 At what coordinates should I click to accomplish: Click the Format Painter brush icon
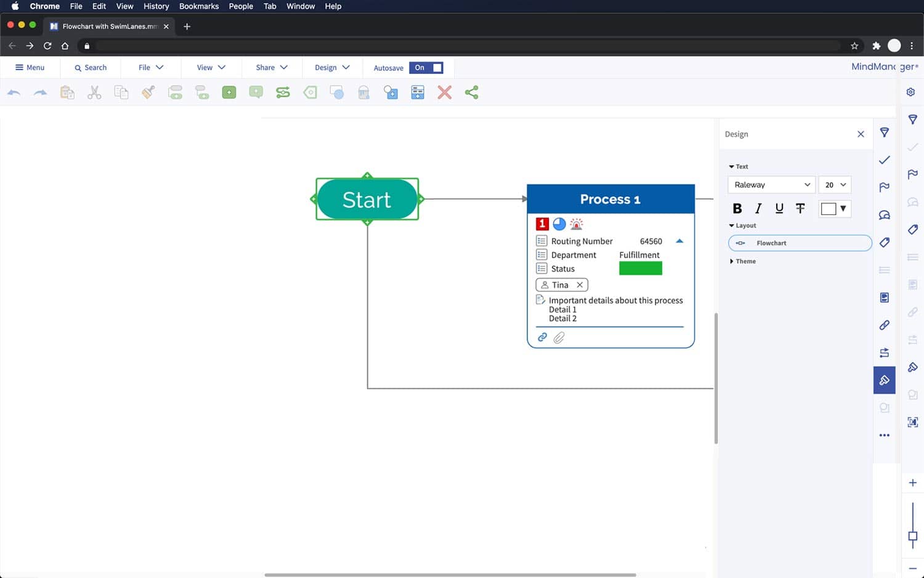pyautogui.click(x=148, y=92)
